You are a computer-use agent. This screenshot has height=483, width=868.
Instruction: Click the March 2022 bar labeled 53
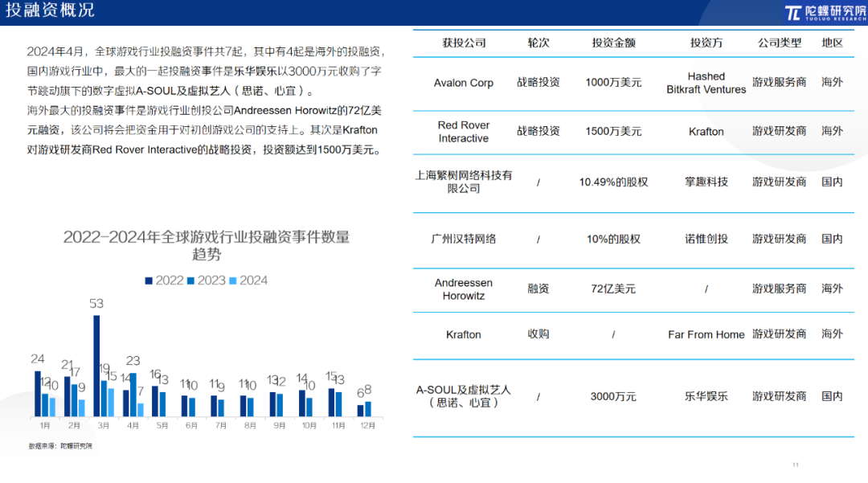[96, 366]
